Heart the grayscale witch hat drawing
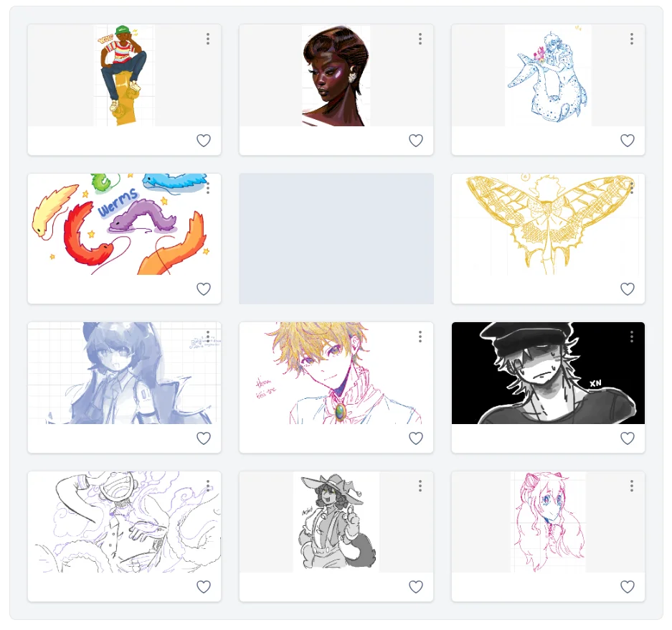Screen dimensions: 672x630 point(416,587)
